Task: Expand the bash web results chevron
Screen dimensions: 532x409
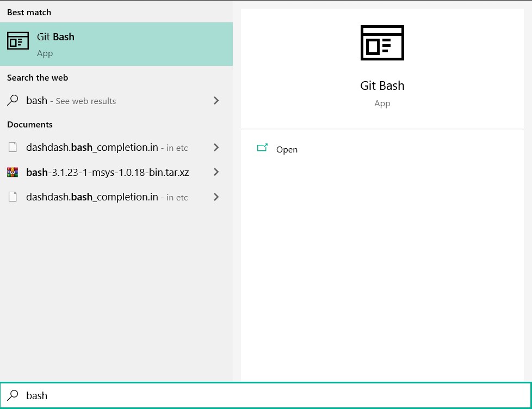Action: pos(216,101)
